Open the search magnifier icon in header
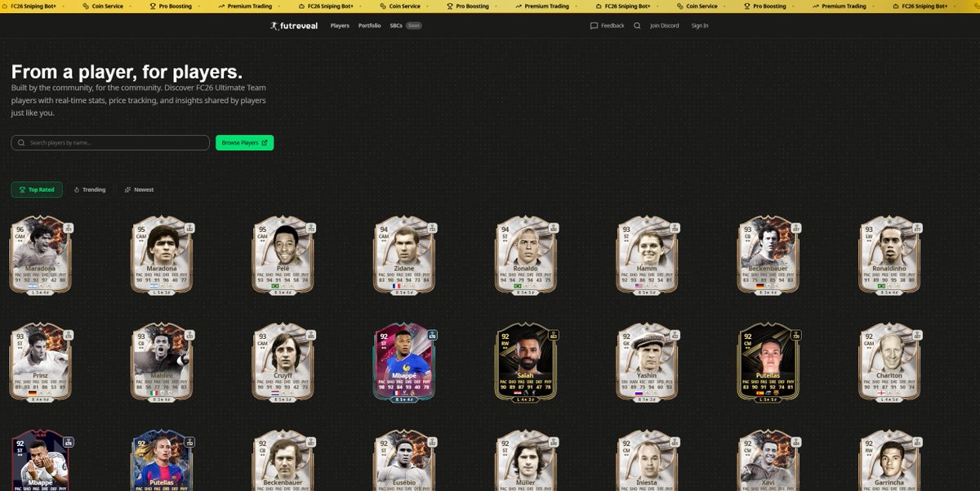The image size is (980, 491). [x=637, y=25]
